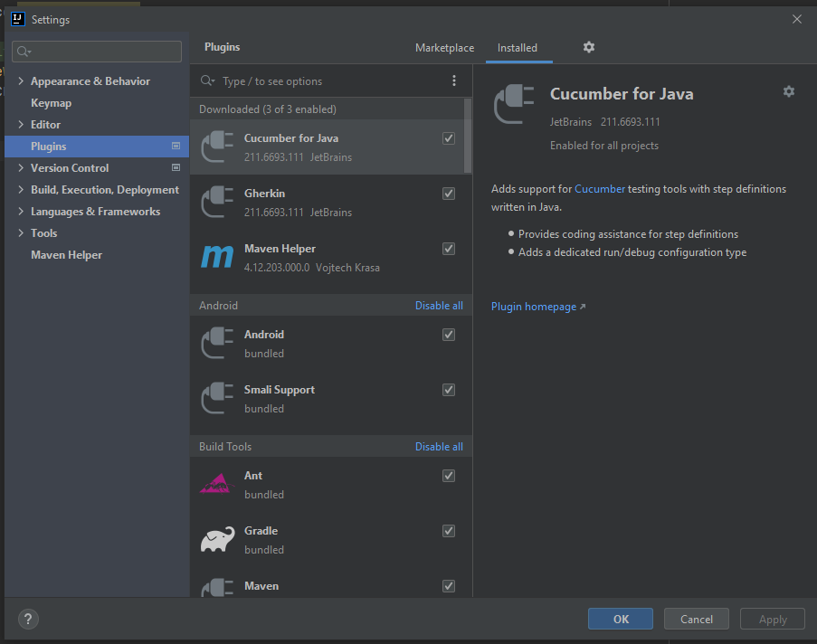Screen dimensions: 817x644
Task: Click Disable all for Android group
Action: coord(439,306)
